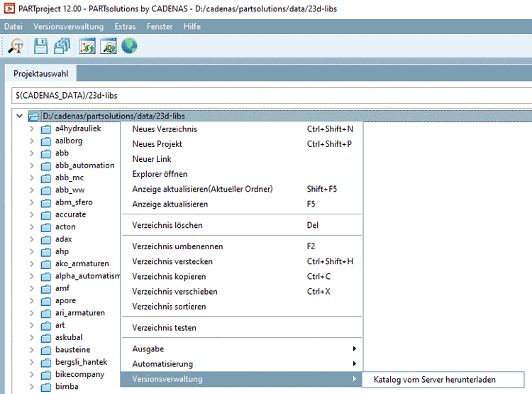Image resolution: width=532 pixels, height=394 pixels.
Task: Choose Explorer öffnen from context menu
Action: pyautogui.click(x=242, y=174)
